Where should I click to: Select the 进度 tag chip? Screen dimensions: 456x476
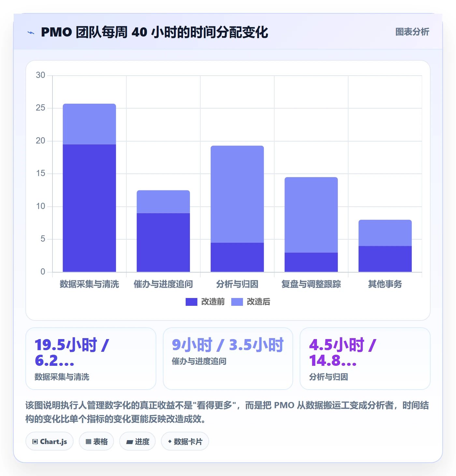click(x=137, y=441)
